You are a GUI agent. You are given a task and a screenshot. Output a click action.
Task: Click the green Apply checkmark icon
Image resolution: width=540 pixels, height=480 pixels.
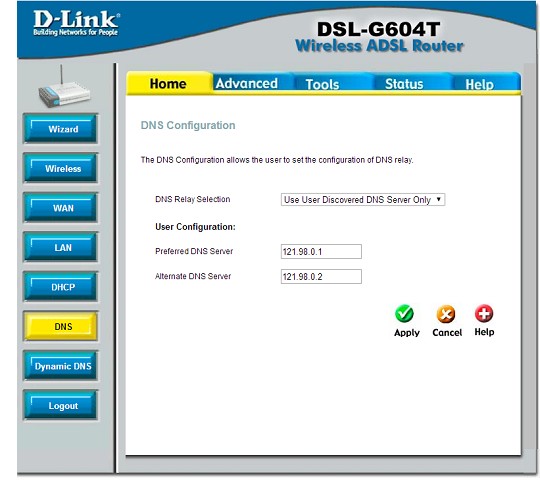(x=404, y=313)
